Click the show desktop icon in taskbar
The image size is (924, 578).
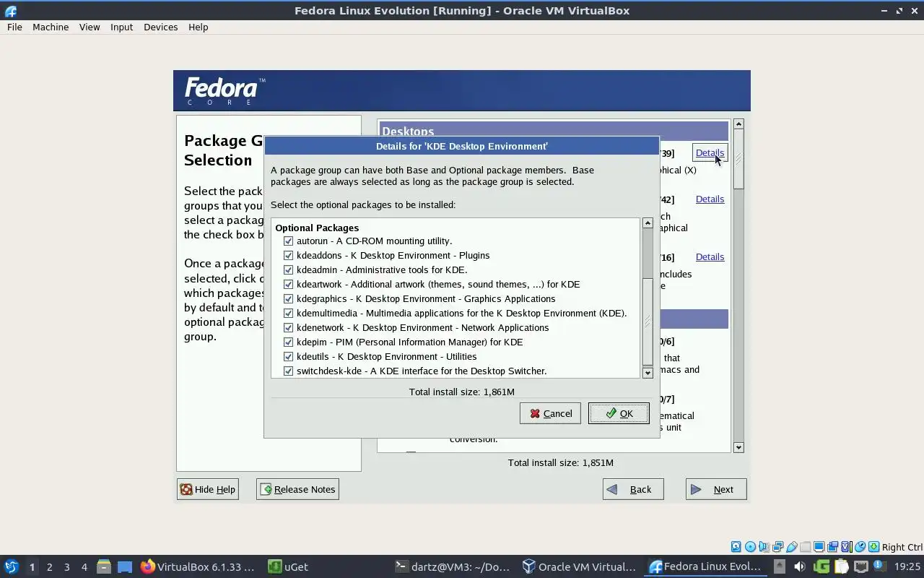click(x=125, y=566)
